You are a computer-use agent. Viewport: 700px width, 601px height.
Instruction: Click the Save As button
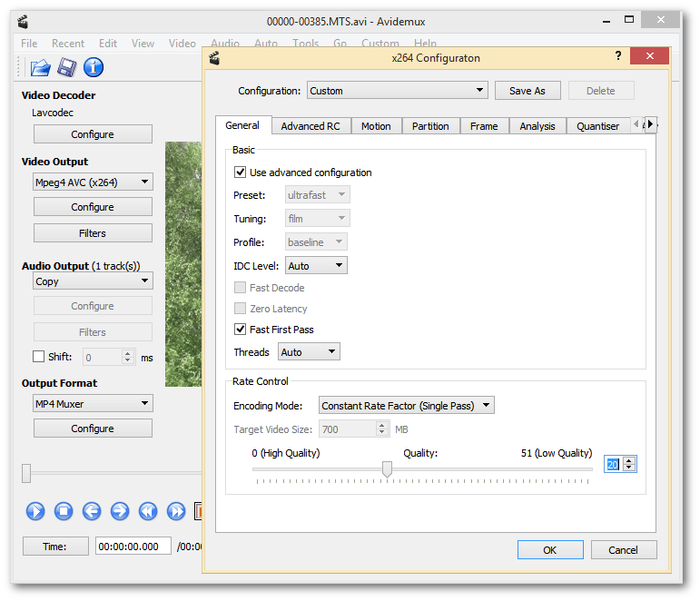pos(527,91)
